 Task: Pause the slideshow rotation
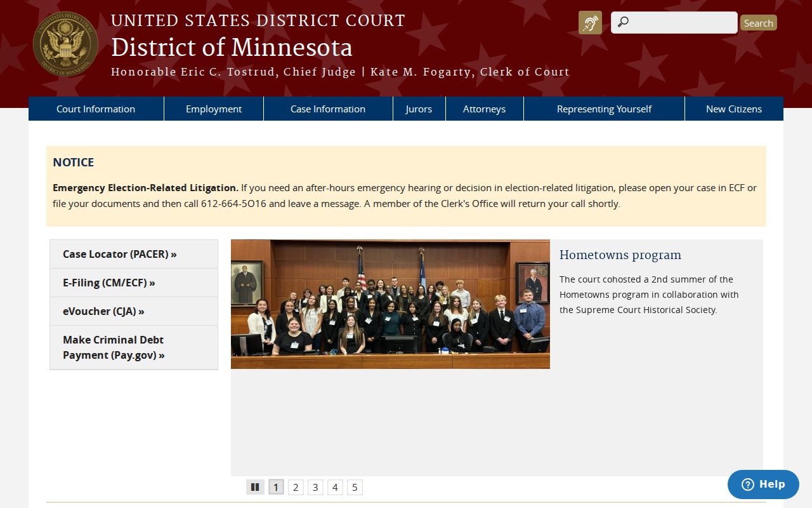[x=255, y=487]
